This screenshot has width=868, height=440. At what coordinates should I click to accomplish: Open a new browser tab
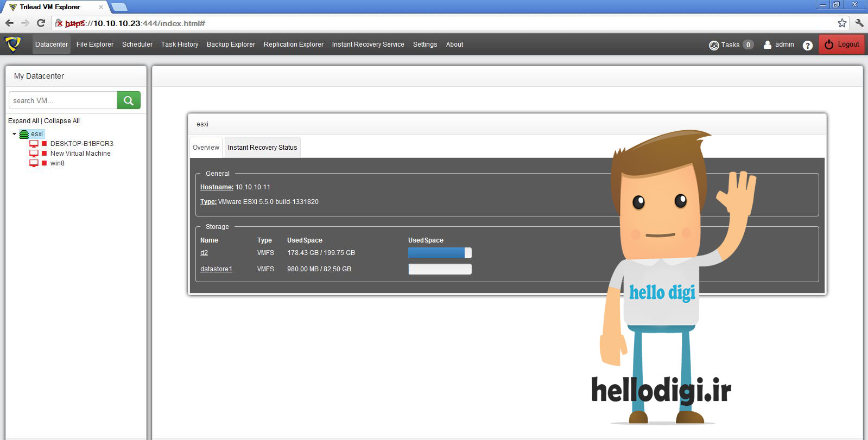[x=119, y=7]
